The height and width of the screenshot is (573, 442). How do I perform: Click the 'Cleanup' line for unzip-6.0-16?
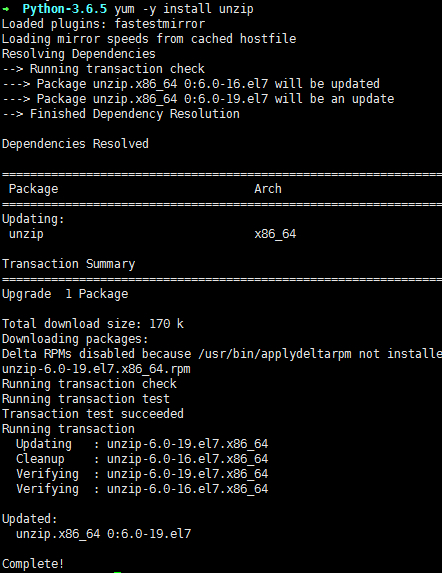point(142,459)
